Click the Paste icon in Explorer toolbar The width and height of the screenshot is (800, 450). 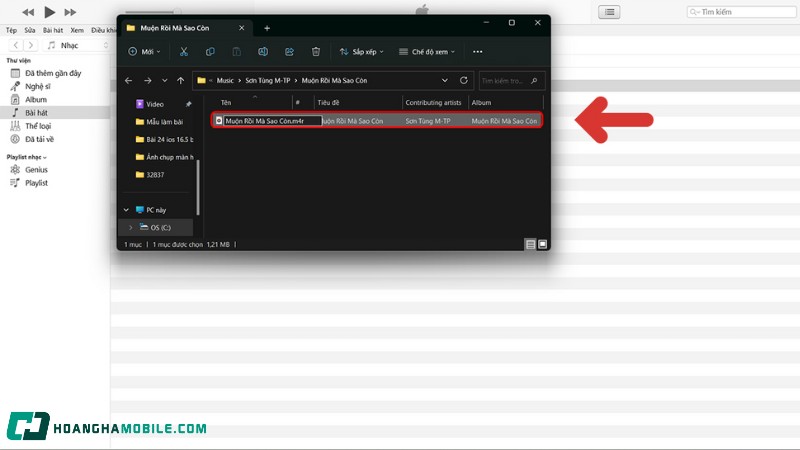tap(236, 52)
